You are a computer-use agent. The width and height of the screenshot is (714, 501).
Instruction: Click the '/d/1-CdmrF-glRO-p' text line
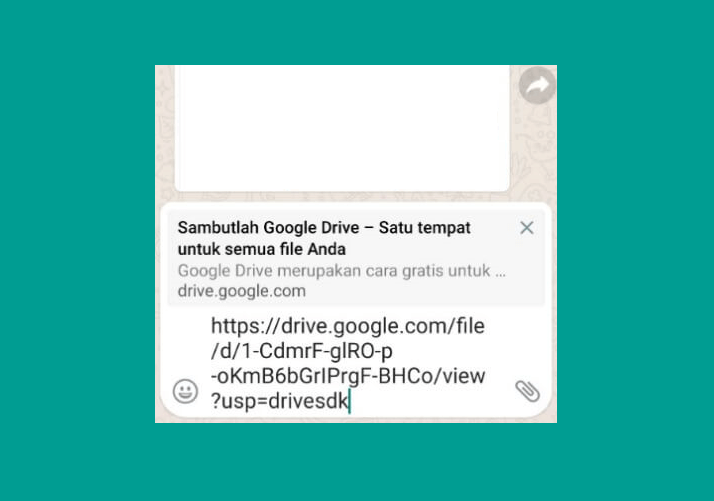301,351
